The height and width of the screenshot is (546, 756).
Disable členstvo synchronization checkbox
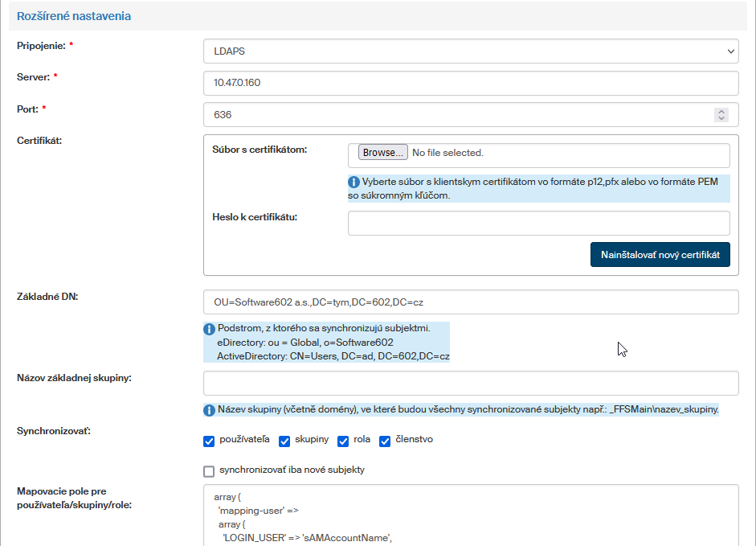[x=385, y=441]
